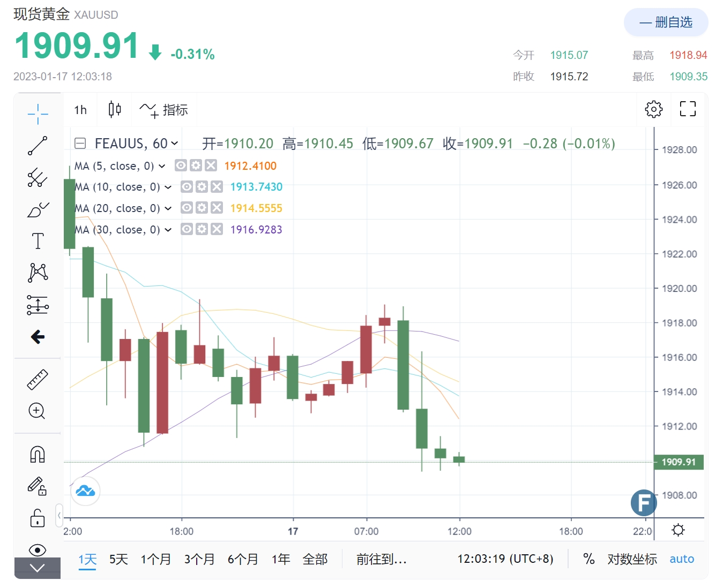Toggle visibility of MA 20 indicator
Screen dimensions: 723x588
click(x=187, y=208)
